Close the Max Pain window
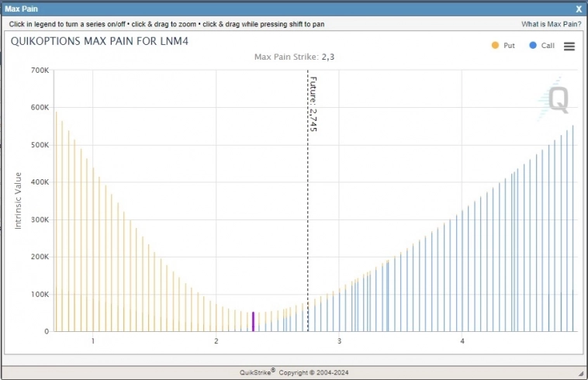This screenshot has width=588, height=380. [579, 9]
